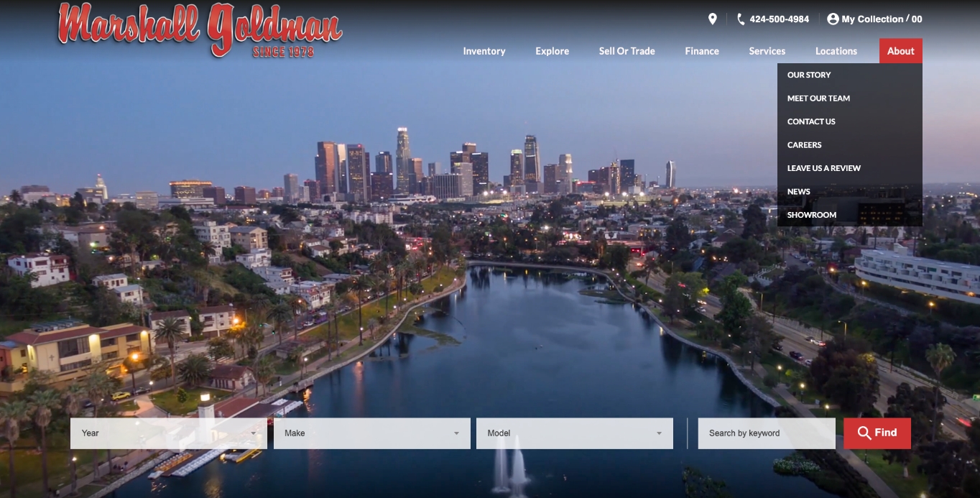Click the Marshall Goldman logo
980x498 pixels.
coord(200,30)
